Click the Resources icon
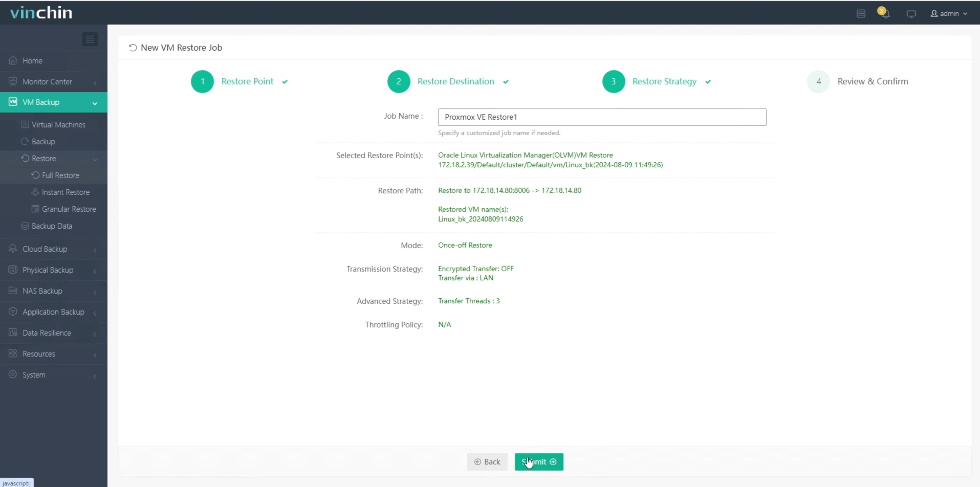Viewport: 980px width, 487px height. pyautogui.click(x=13, y=353)
